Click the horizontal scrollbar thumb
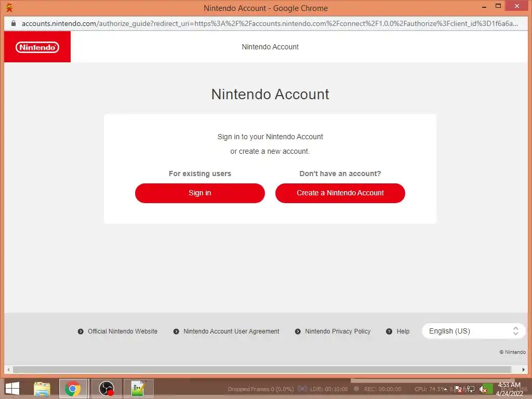 262,369
